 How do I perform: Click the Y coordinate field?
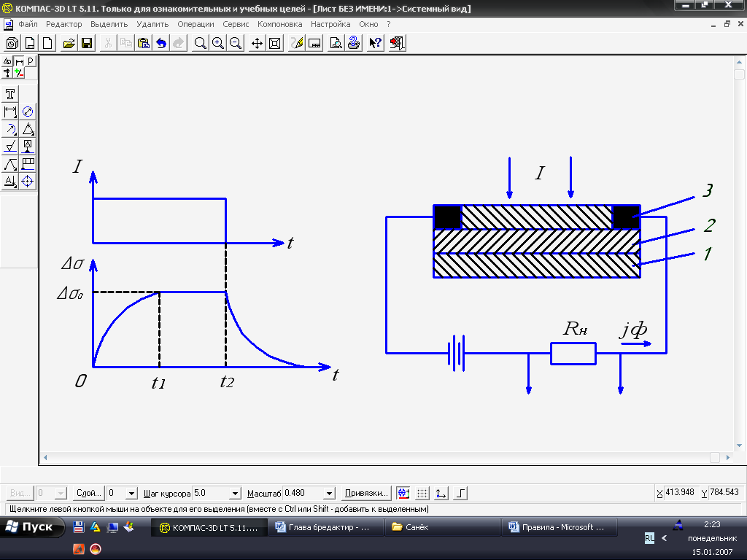pyautogui.click(x=726, y=492)
